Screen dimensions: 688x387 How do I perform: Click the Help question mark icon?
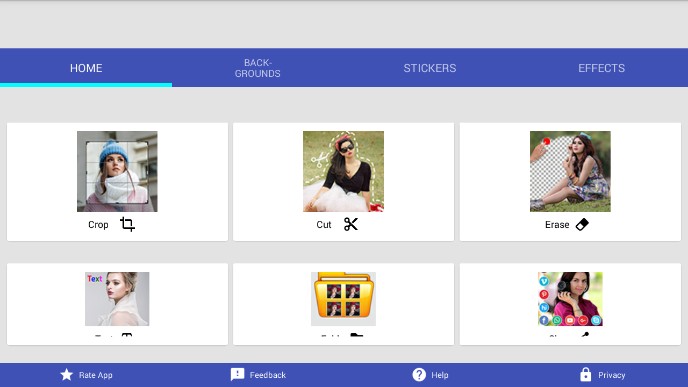(x=419, y=375)
